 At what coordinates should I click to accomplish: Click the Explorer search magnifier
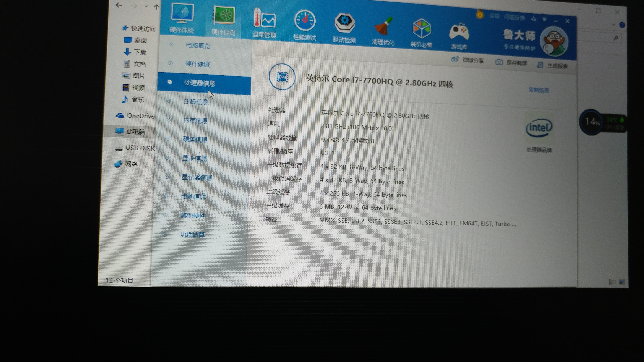coord(616,38)
